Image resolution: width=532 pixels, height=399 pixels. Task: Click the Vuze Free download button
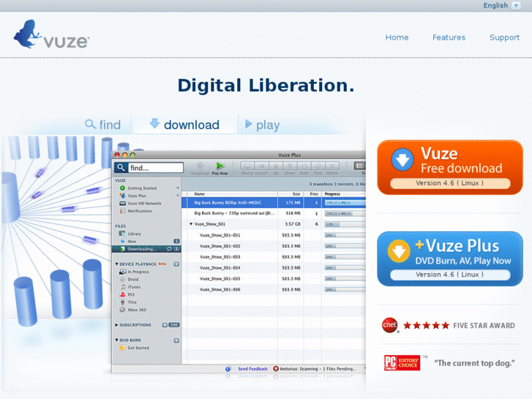coord(450,168)
